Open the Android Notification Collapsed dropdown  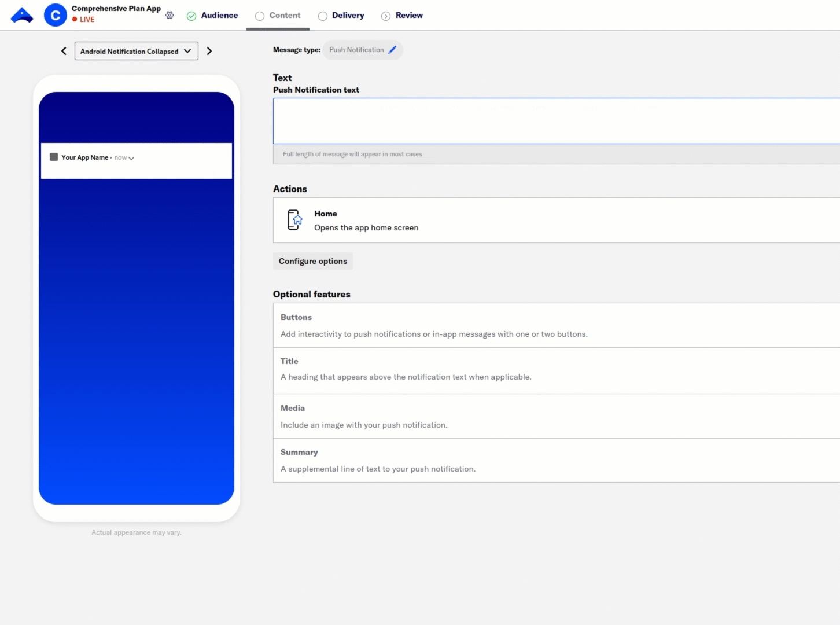click(x=136, y=51)
